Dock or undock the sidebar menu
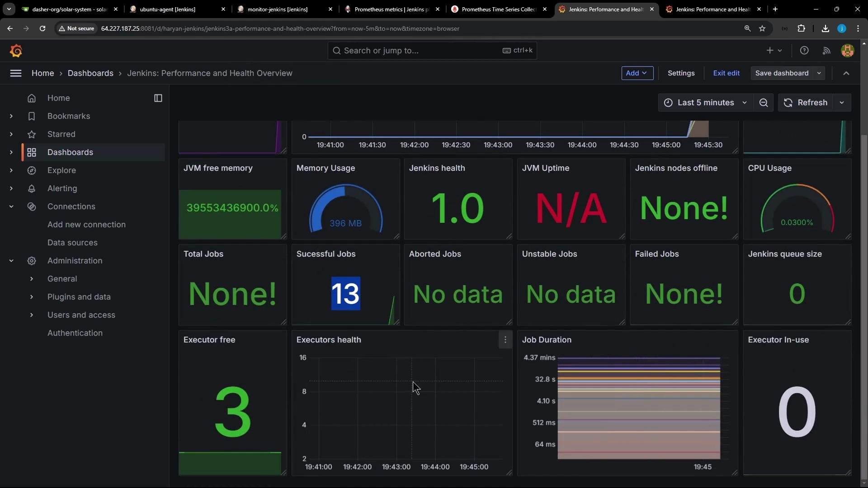The width and height of the screenshot is (868, 488). 158,98
